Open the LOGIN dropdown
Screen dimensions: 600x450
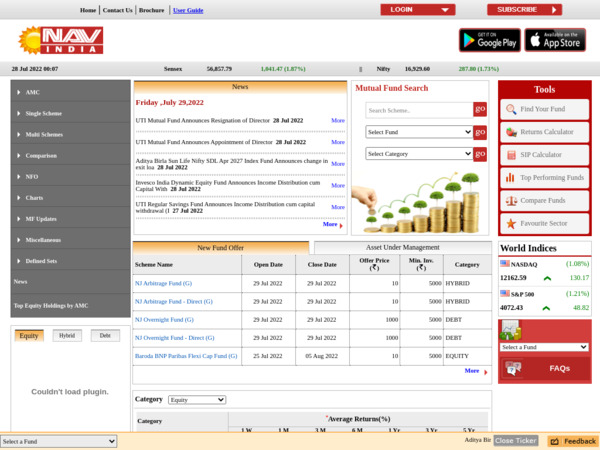(x=418, y=10)
